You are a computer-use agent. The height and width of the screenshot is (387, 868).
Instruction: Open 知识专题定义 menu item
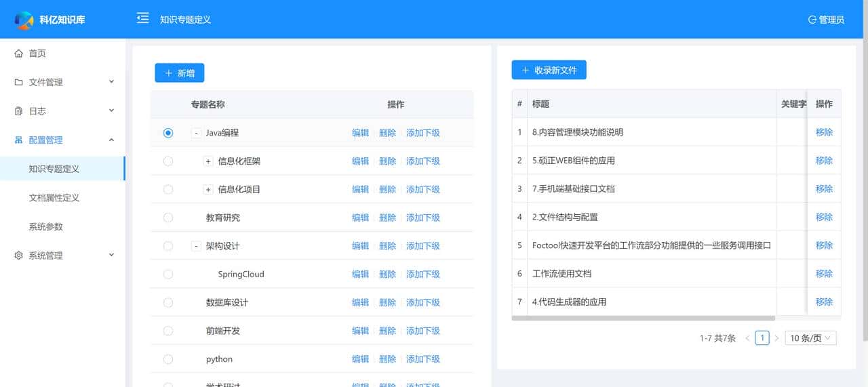pos(62,169)
